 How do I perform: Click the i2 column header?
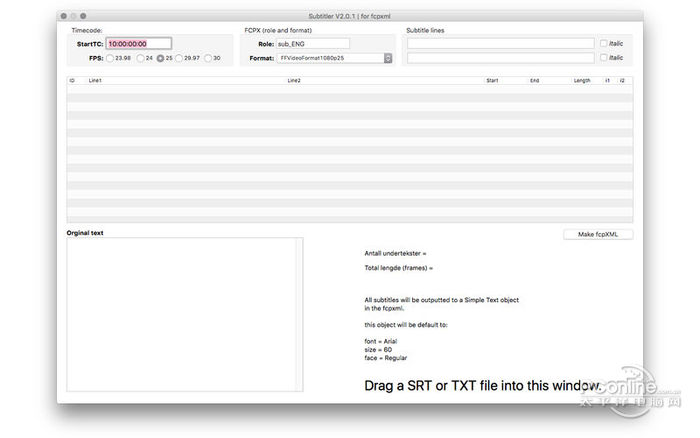622,80
